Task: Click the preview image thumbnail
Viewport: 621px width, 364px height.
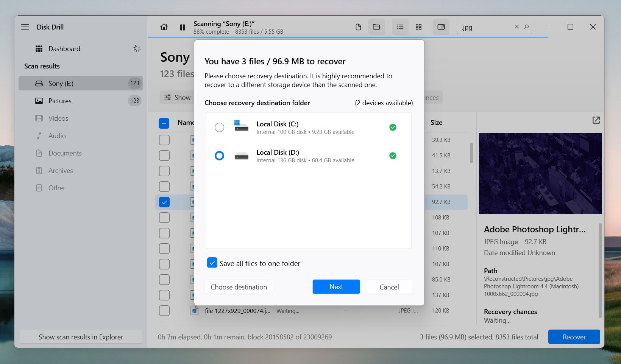Action: [540, 173]
